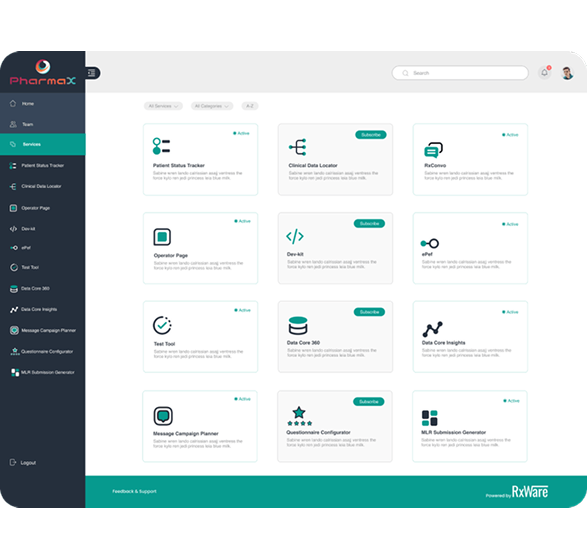
Task: Open the notifications bell icon
Action: [x=544, y=73]
